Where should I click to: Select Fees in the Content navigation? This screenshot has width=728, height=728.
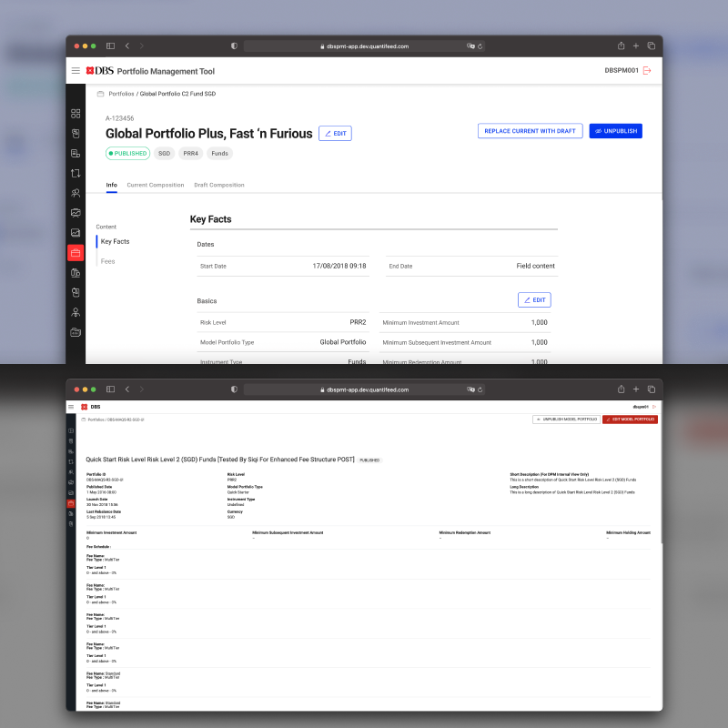(108, 261)
